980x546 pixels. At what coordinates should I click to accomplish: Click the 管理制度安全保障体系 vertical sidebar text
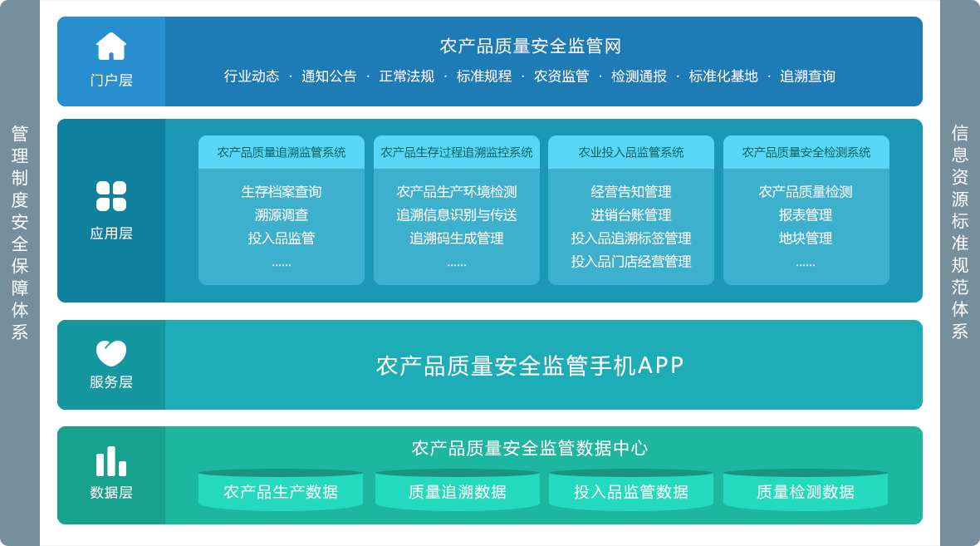[x=20, y=233]
